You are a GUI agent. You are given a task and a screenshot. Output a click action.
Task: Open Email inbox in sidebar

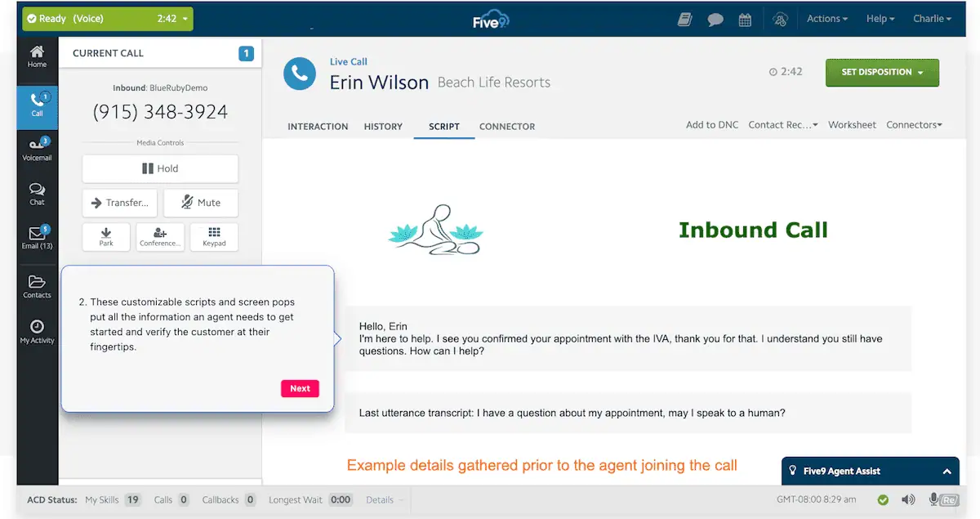tap(37, 239)
